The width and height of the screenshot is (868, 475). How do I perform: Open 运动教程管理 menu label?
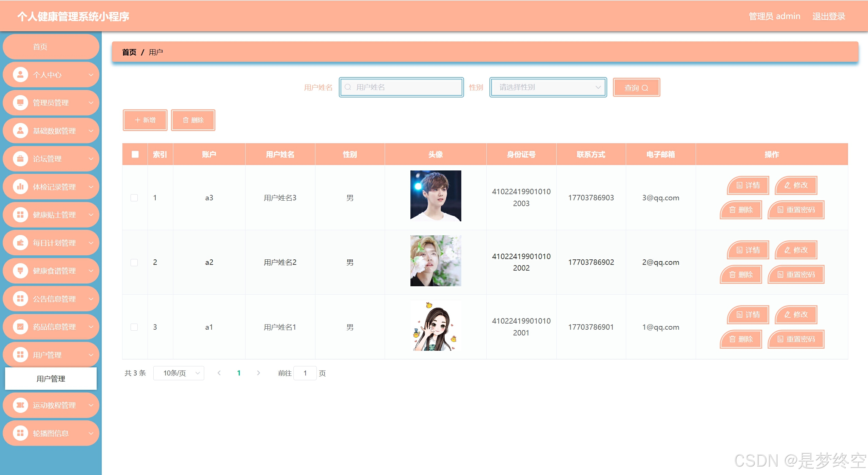[x=54, y=405]
